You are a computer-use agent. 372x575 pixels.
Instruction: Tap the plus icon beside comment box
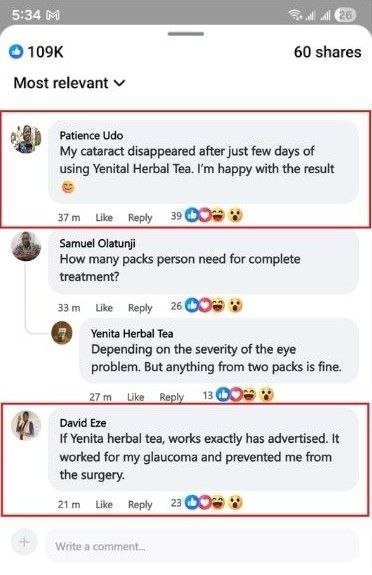24,542
